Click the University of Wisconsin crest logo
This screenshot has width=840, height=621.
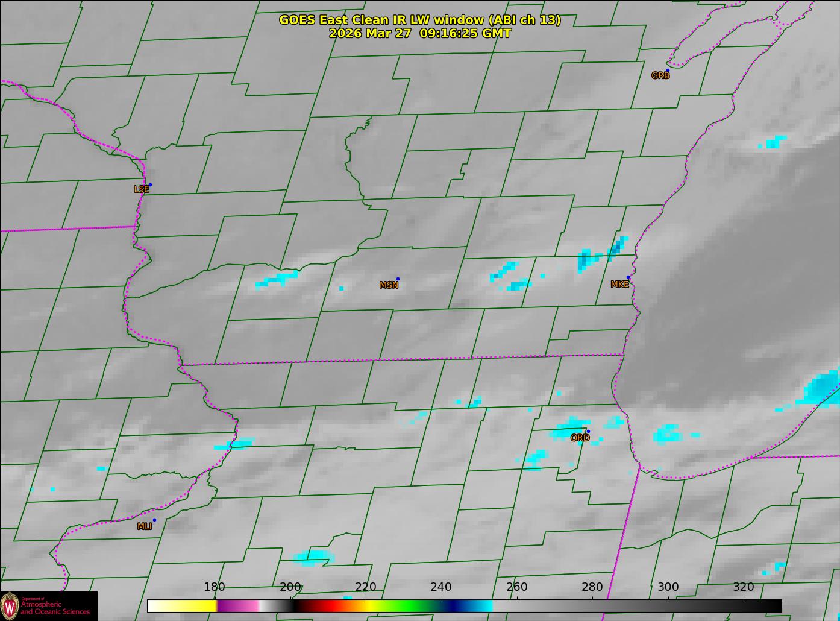[x=10, y=606]
